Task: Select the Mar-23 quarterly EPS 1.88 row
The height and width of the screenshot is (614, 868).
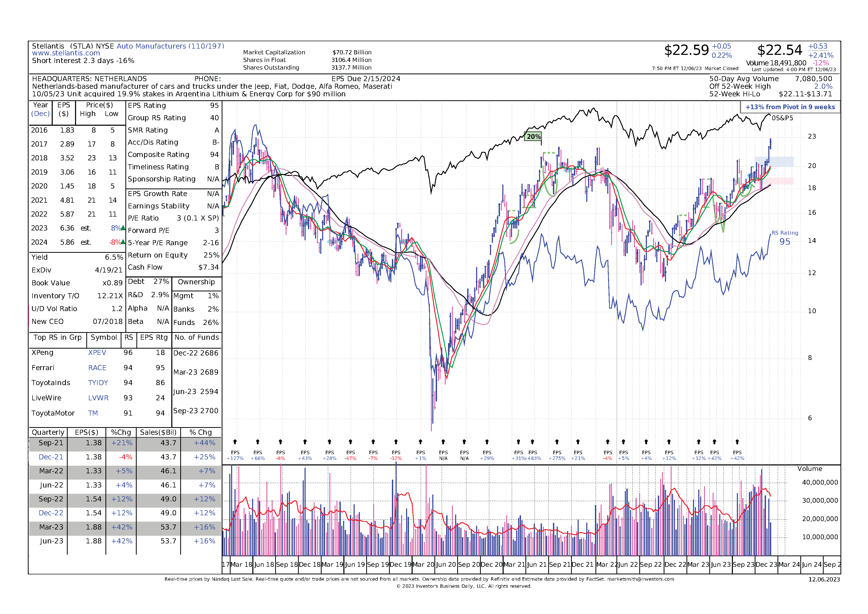Action: click(x=125, y=527)
